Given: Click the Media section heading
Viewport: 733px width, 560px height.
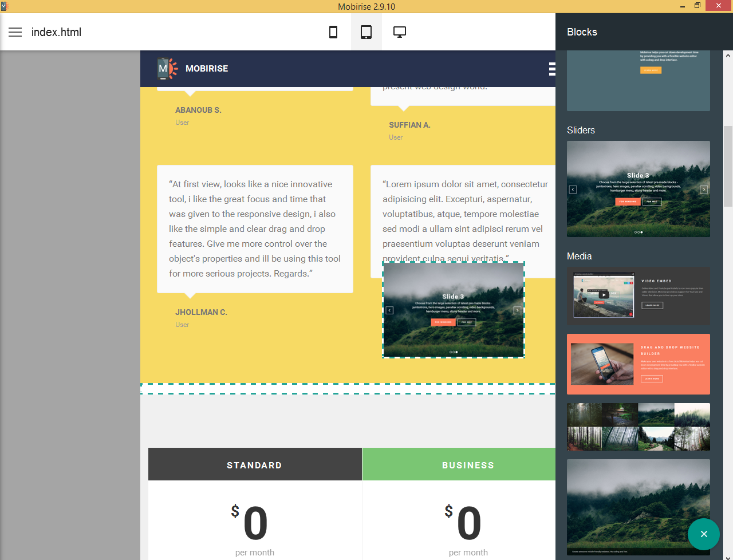Looking at the screenshot, I should pyautogui.click(x=579, y=256).
